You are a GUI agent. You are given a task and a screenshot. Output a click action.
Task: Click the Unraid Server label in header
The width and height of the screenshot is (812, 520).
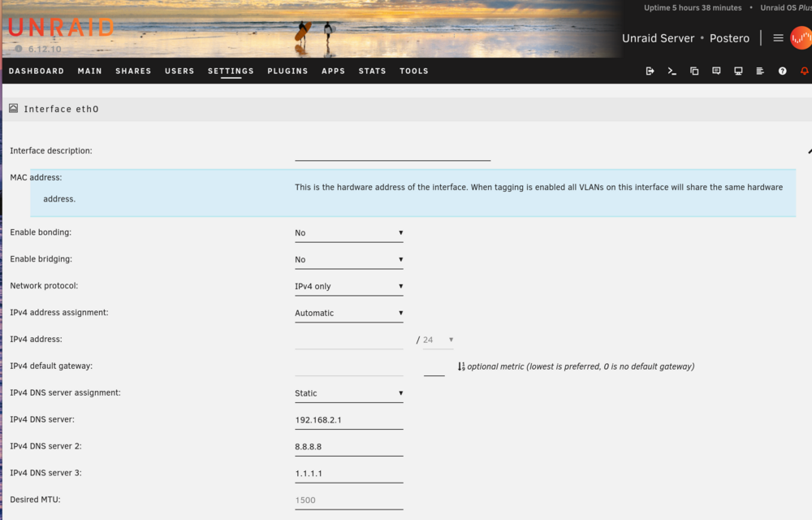point(658,38)
